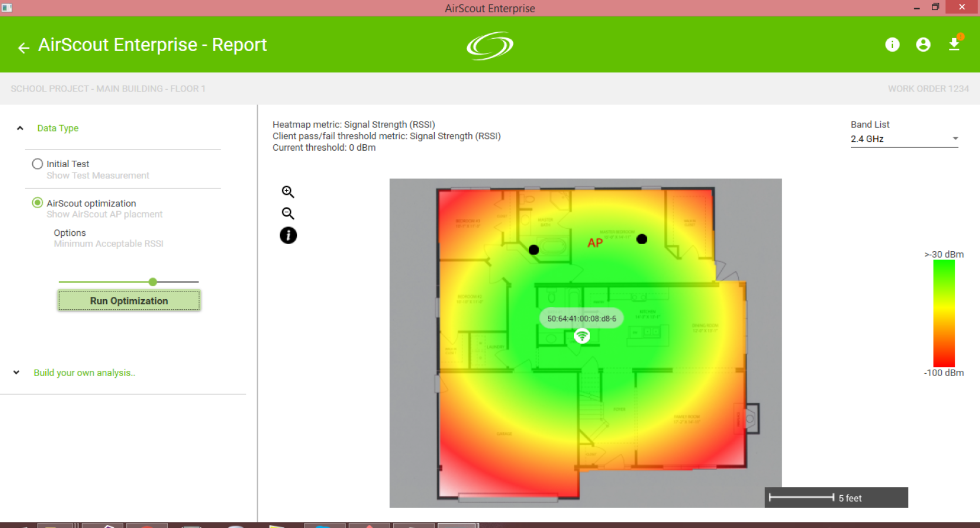
Task: Zoom out of the heatmap
Action: tap(288, 214)
